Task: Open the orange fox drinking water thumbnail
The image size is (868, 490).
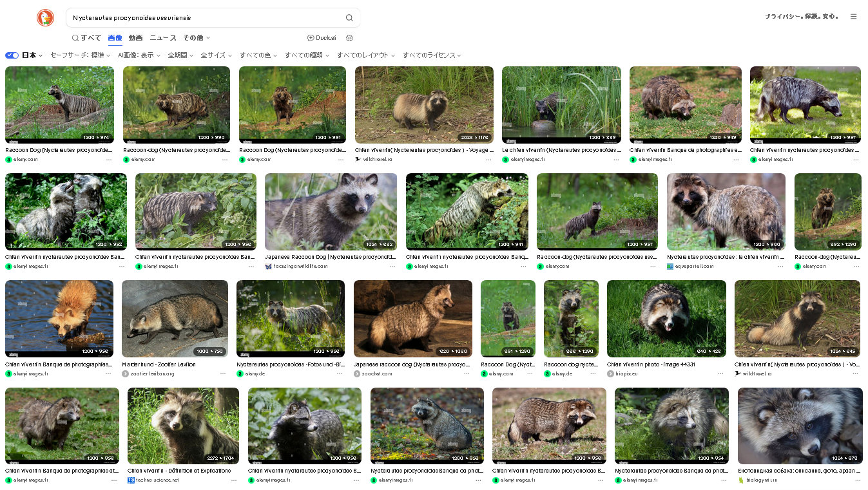Action: (x=59, y=318)
